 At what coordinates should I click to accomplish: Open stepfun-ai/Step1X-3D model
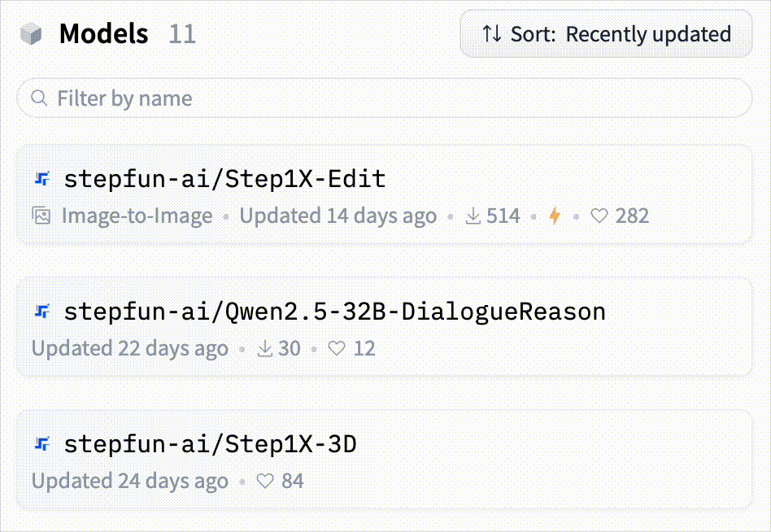click(210, 444)
